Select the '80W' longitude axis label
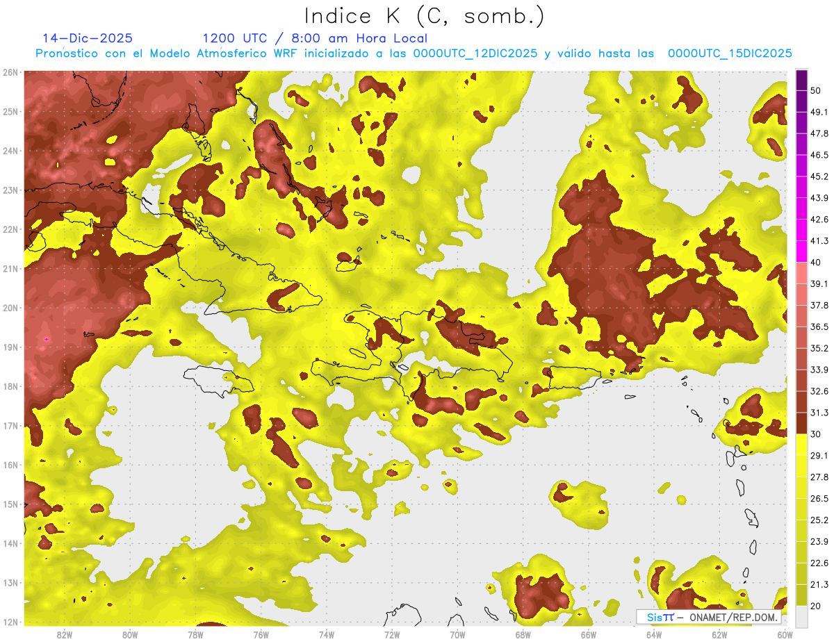834x644 pixels. (130, 635)
